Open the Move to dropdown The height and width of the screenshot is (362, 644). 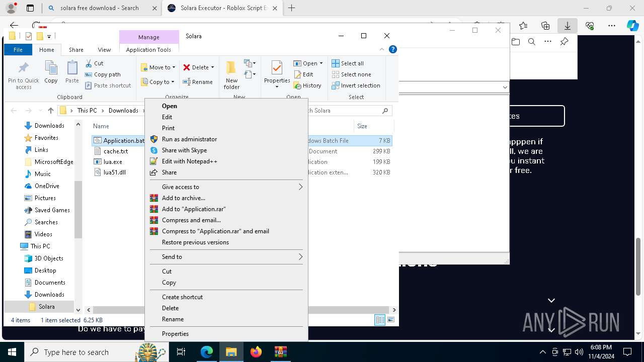(158, 67)
